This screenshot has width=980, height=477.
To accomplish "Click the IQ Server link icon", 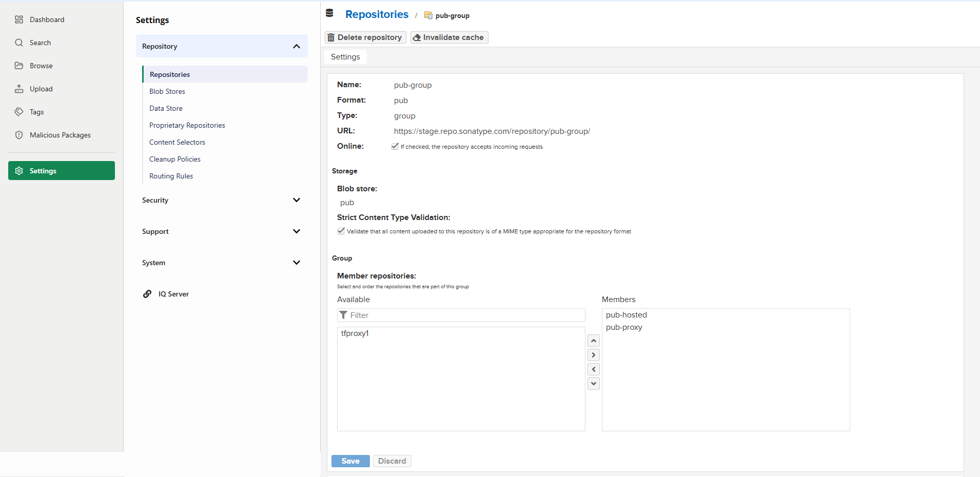I will click(x=147, y=294).
